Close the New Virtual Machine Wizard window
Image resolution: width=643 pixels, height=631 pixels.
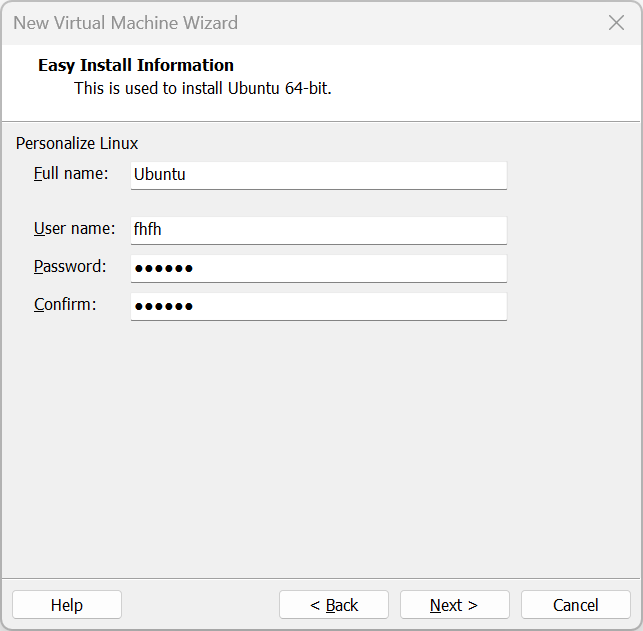(x=616, y=22)
